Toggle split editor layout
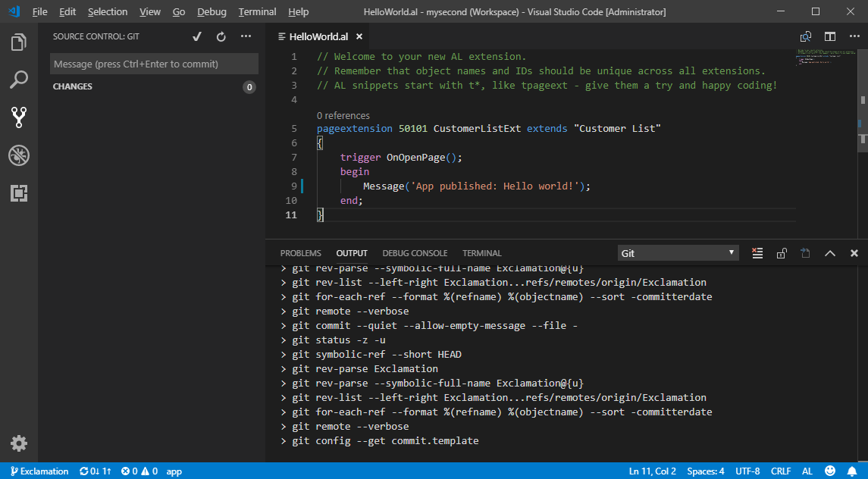 point(830,36)
